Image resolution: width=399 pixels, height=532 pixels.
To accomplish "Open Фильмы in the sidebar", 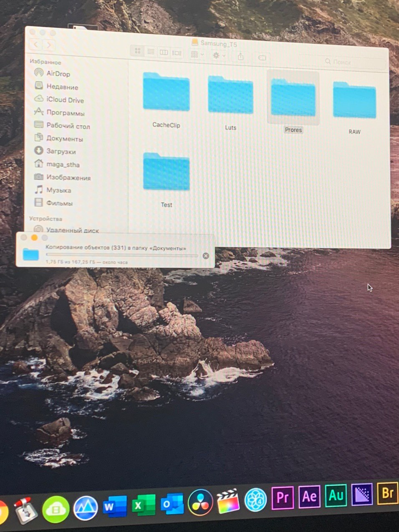I will 53,203.
